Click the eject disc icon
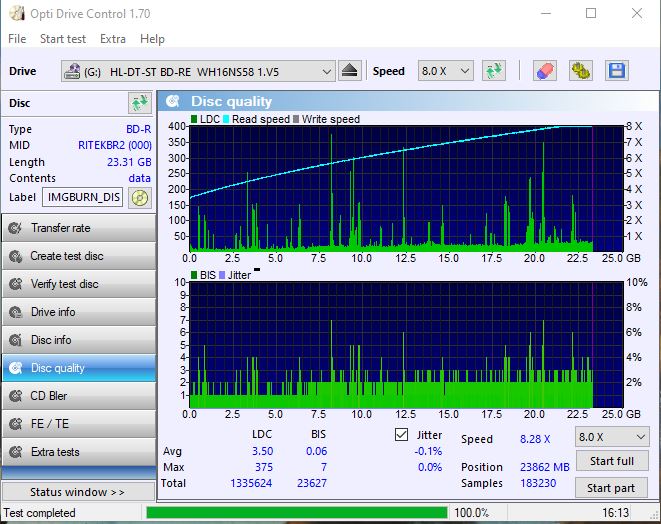The width and height of the screenshot is (661, 524). pos(349,71)
